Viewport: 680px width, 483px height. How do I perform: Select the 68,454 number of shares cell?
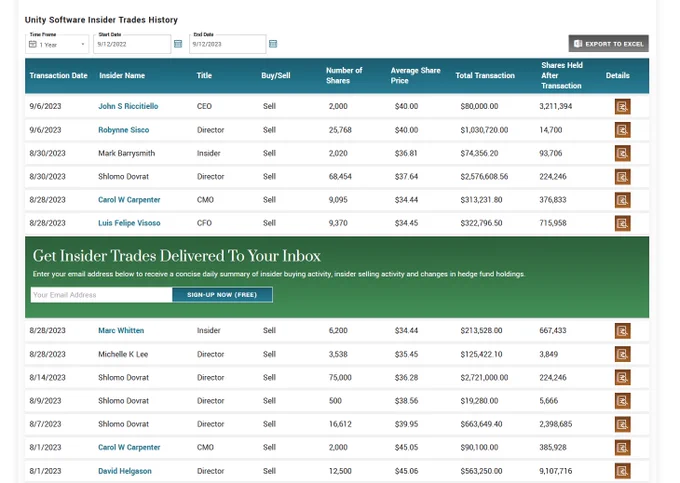[x=340, y=176]
